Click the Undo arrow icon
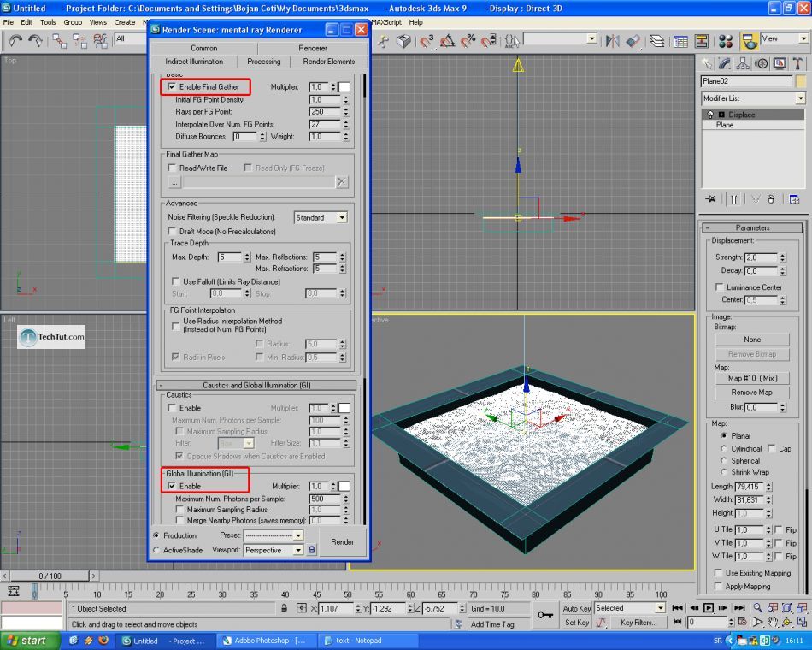Image resolution: width=812 pixels, height=650 pixels. click(15, 41)
